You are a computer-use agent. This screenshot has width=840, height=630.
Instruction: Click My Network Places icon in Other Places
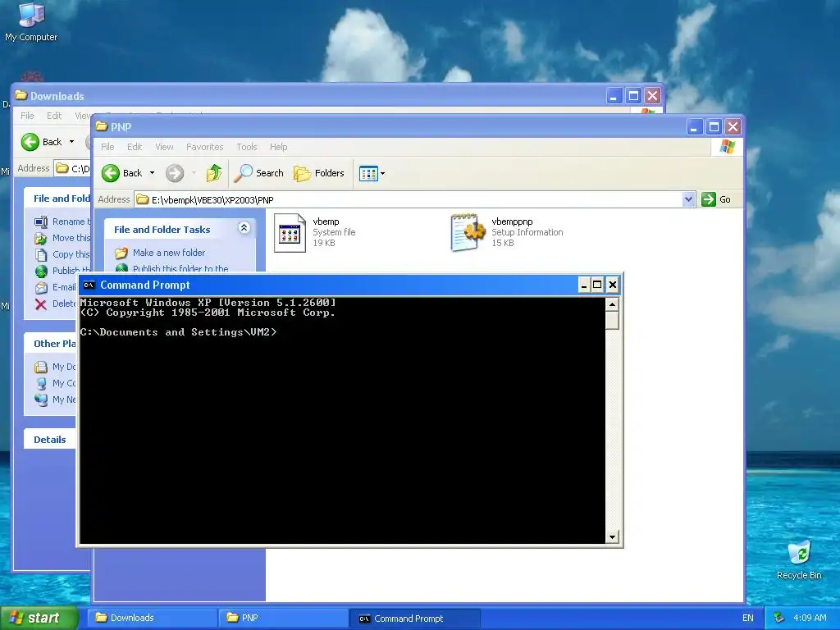[x=41, y=399]
